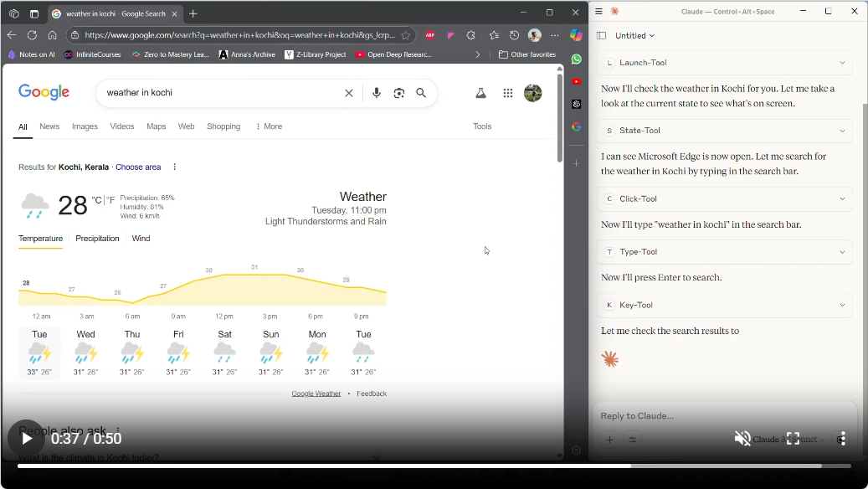Screen dimensions: 868x489
Task: Open the browser home page
Action: tap(52, 35)
